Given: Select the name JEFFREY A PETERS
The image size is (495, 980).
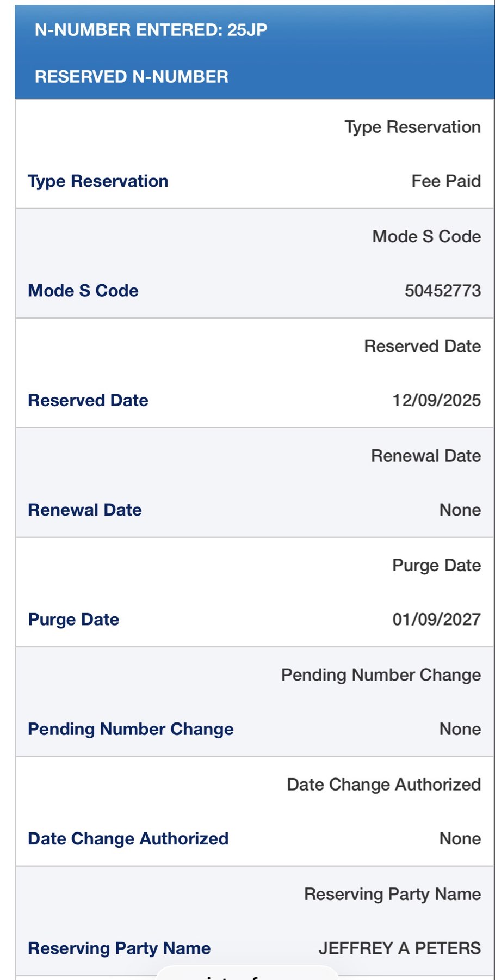Looking at the screenshot, I should point(399,948).
